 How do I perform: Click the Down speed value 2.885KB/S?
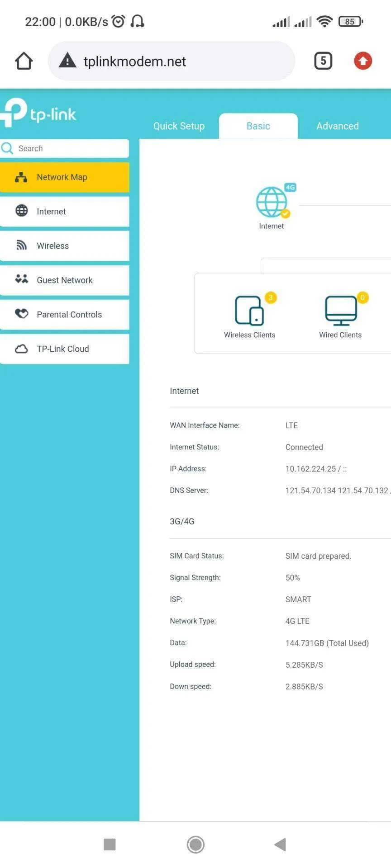[x=304, y=686]
